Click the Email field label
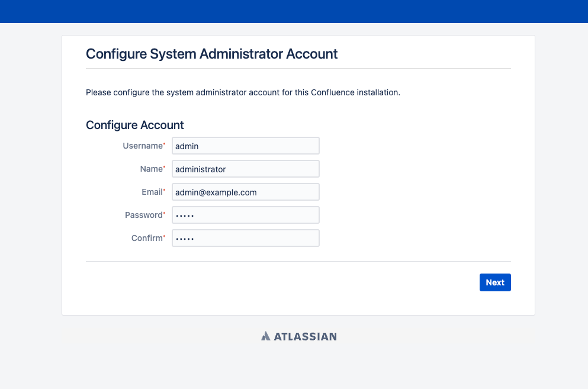The height and width of the screenshot is (389, 588). (152, 192)
